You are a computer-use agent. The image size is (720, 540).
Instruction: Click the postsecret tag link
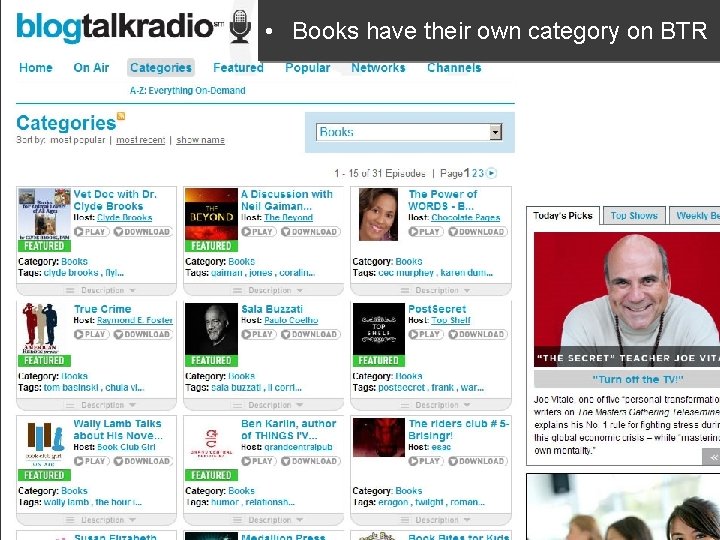click(402, 388)
